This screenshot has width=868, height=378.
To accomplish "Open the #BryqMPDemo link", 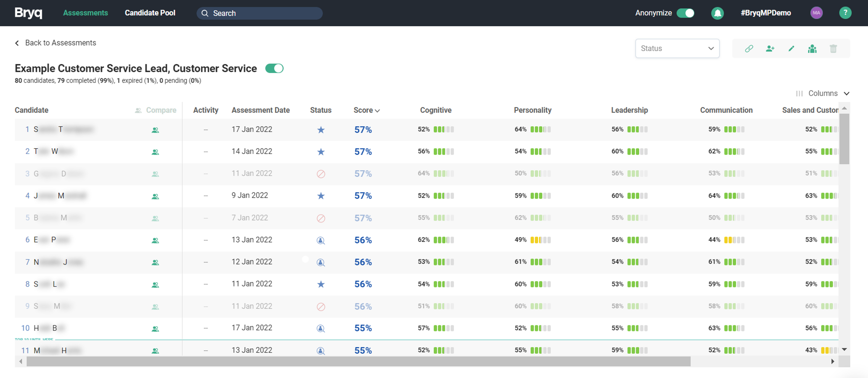I will (766, 13).
